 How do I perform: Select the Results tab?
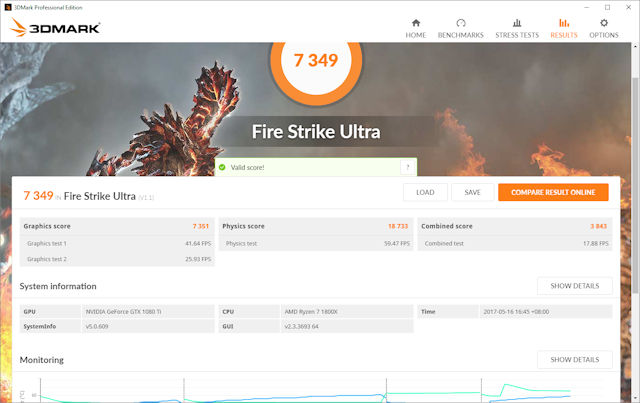coord(564,29)
